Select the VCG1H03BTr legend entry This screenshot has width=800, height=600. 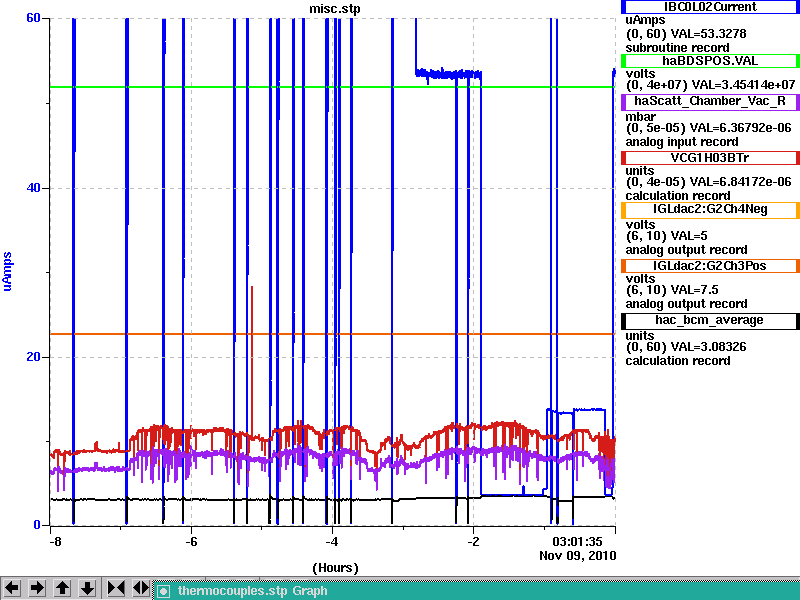tap(710, 158)
